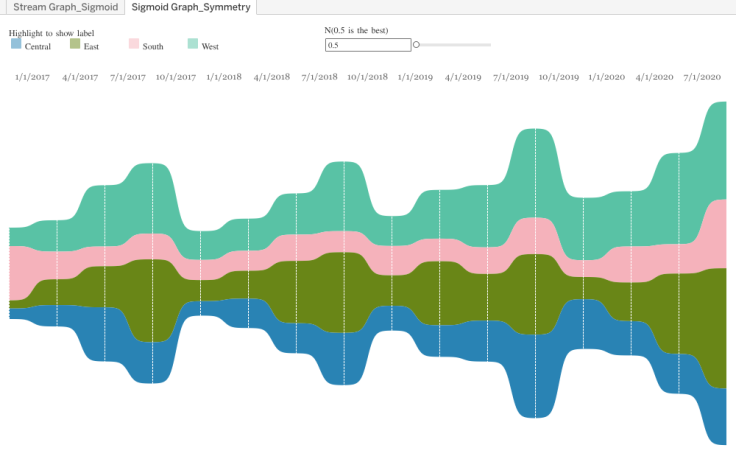Highlight the West legend label
Screen dimensions: 736x454
pos(210,46)
